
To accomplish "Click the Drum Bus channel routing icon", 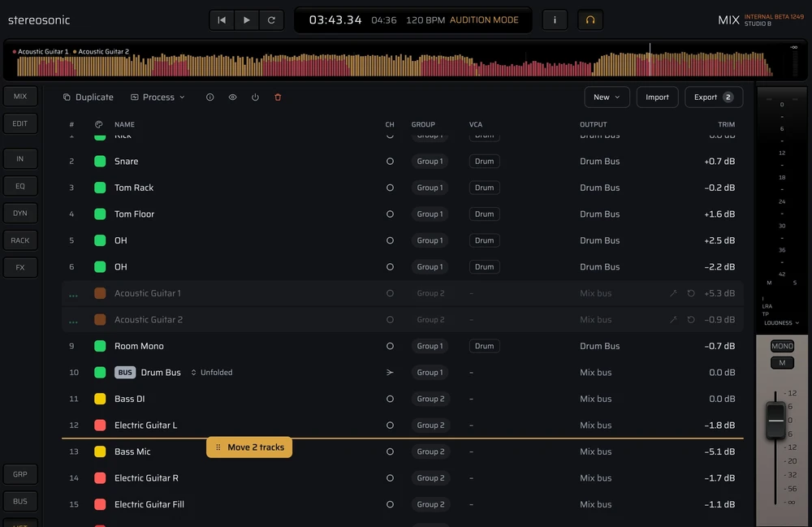I will (390, 372).
